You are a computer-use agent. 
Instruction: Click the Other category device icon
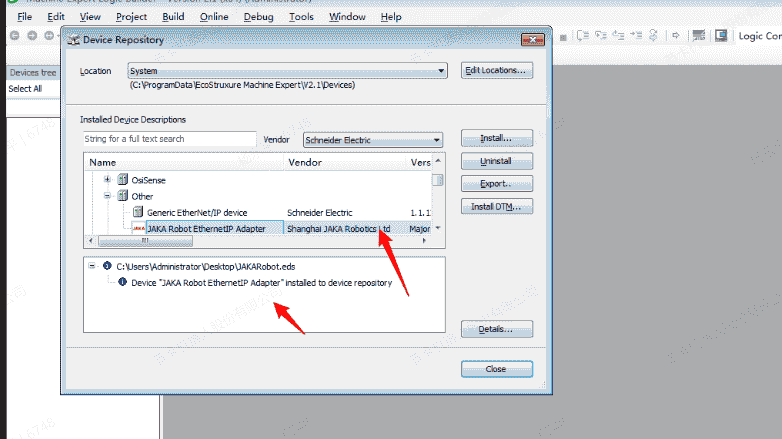point(123,196)
